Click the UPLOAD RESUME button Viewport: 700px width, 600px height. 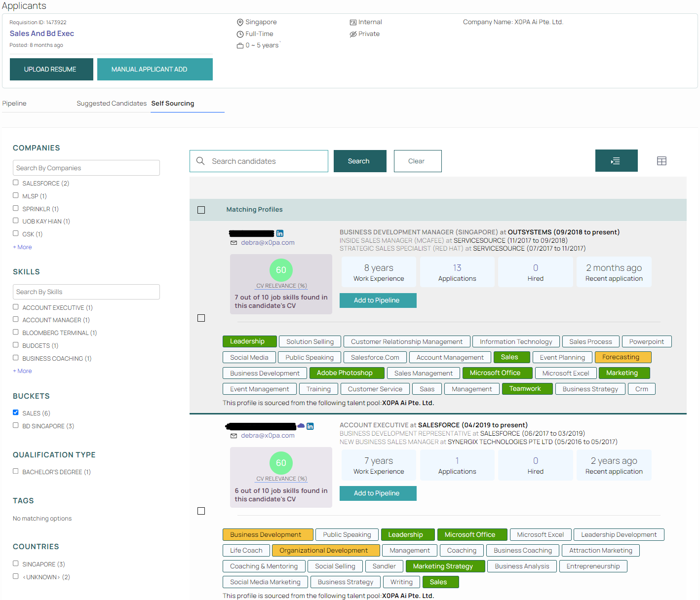(x=51, y=69)
